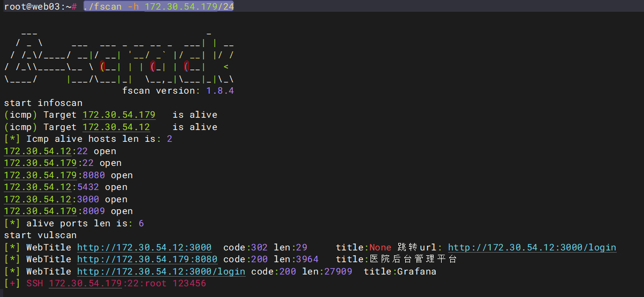Open the WebTitle link with code 302
Image resolution: width=644 pixels, height=297 pixels.
tap(144, 247)
